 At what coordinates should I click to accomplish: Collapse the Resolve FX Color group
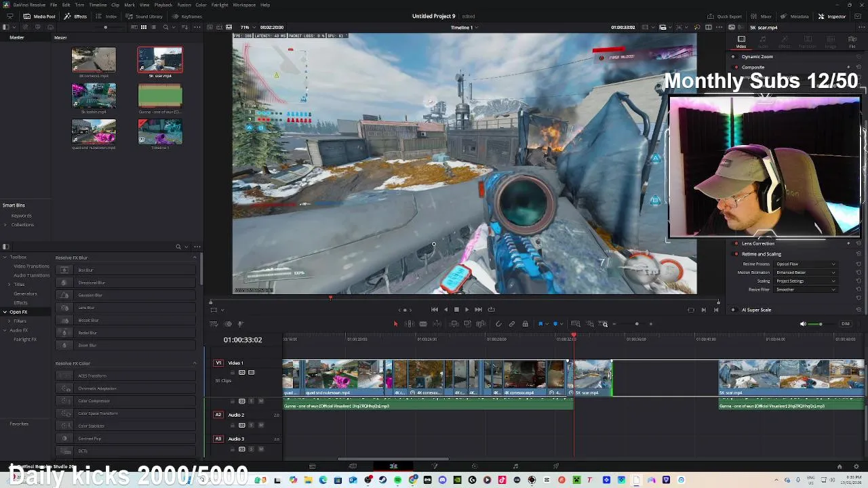[195, 363]
